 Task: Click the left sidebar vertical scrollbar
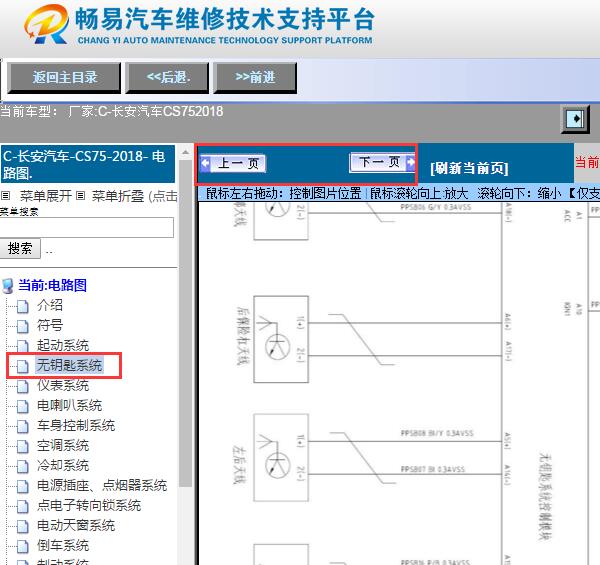pos(186,323)
